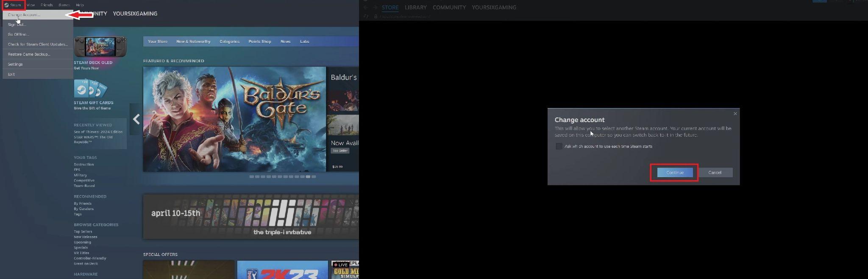868x279 pixels.
Task: Select the Team-Based tag
Action: pyautogui.click(x=84, y=186)
